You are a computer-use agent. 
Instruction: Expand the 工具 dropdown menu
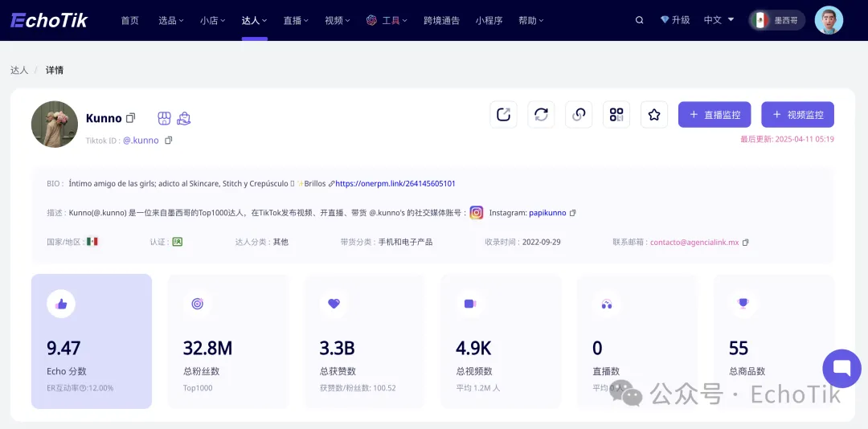387,20
